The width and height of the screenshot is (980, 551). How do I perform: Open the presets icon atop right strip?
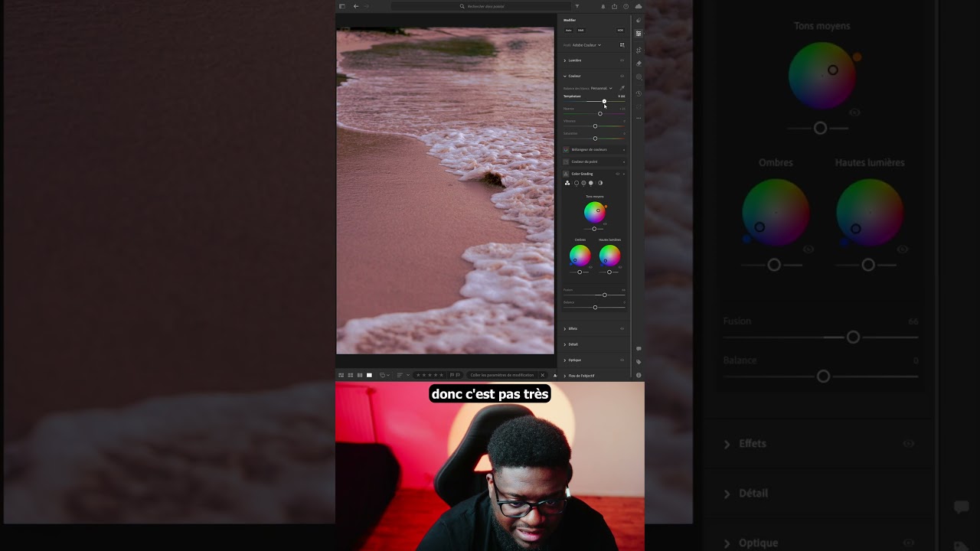point(639,20)
